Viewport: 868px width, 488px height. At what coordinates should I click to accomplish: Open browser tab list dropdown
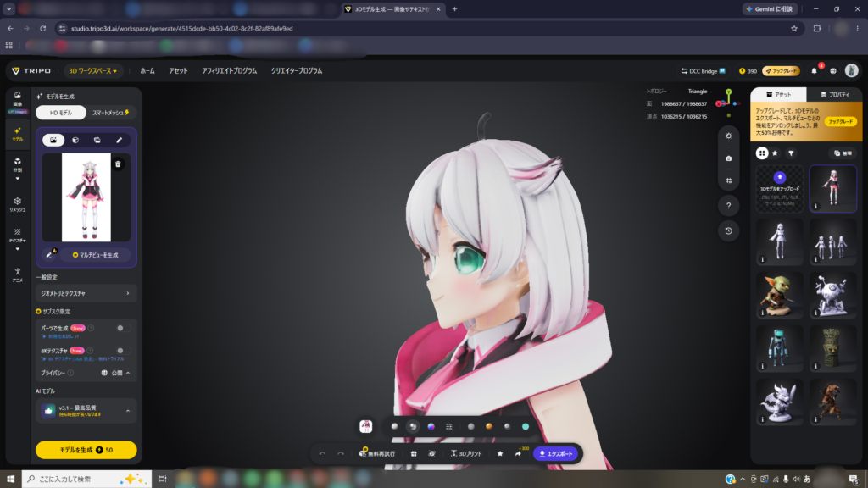click(8, 8)
